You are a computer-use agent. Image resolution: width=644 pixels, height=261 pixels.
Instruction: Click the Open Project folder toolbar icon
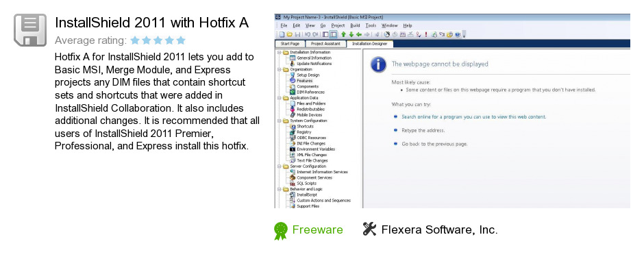tap(290, 34)
